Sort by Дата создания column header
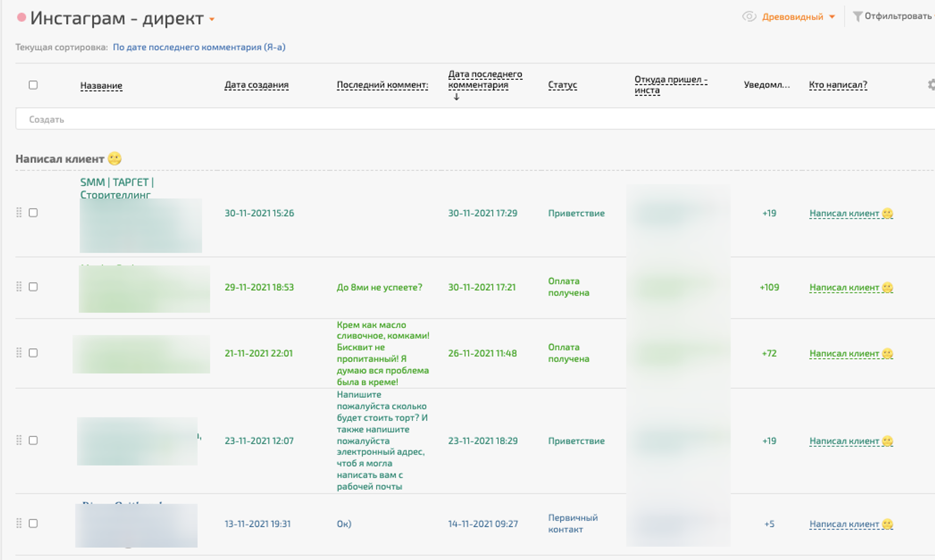 (256, 85)
